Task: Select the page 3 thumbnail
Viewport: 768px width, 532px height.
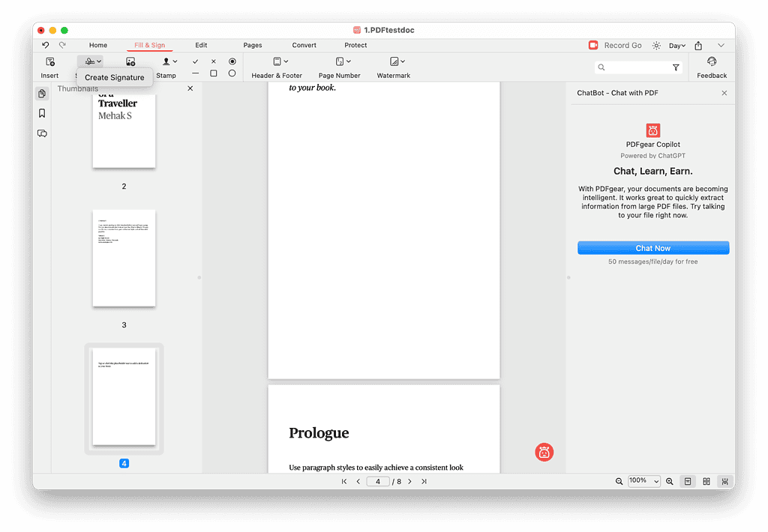Action: (x=124, y=259)
